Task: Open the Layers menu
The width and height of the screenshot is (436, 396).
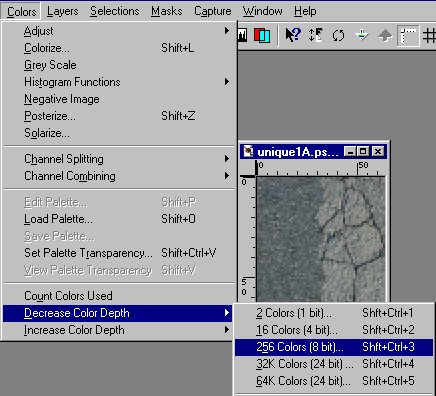Action: click(63, 11)
